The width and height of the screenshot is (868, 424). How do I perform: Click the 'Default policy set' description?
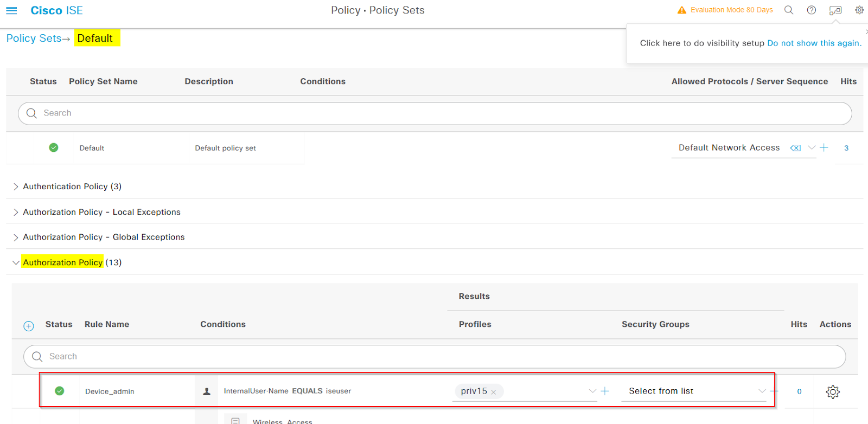click(225, 148)
